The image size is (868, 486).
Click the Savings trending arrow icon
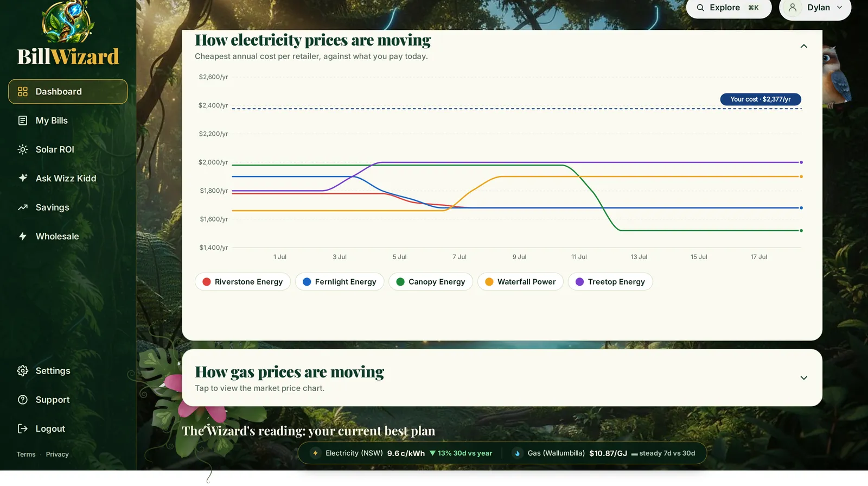tap(23, 207)
